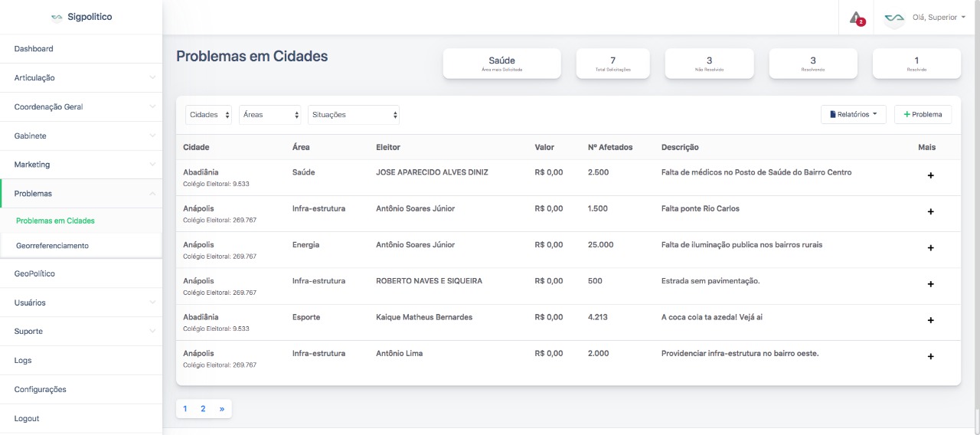
Task: Expand the Articulação sidebar menu
Action: click(80, 78)
